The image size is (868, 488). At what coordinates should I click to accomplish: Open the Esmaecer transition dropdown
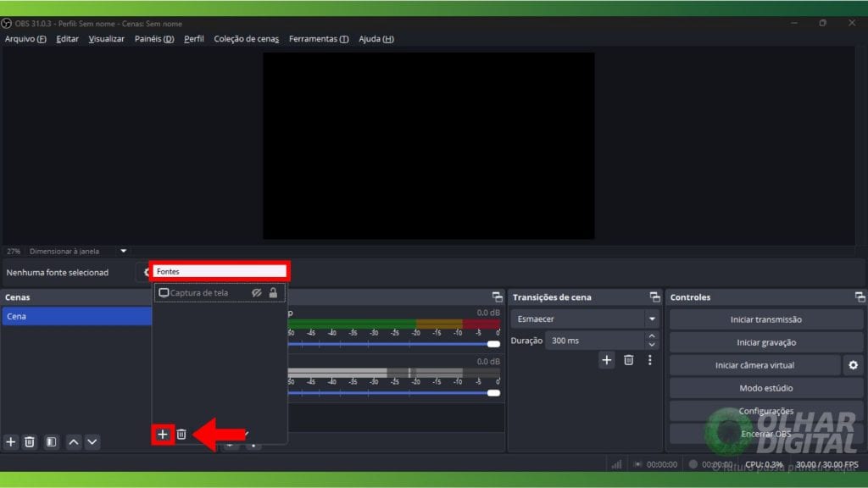[x=652, y=319]
